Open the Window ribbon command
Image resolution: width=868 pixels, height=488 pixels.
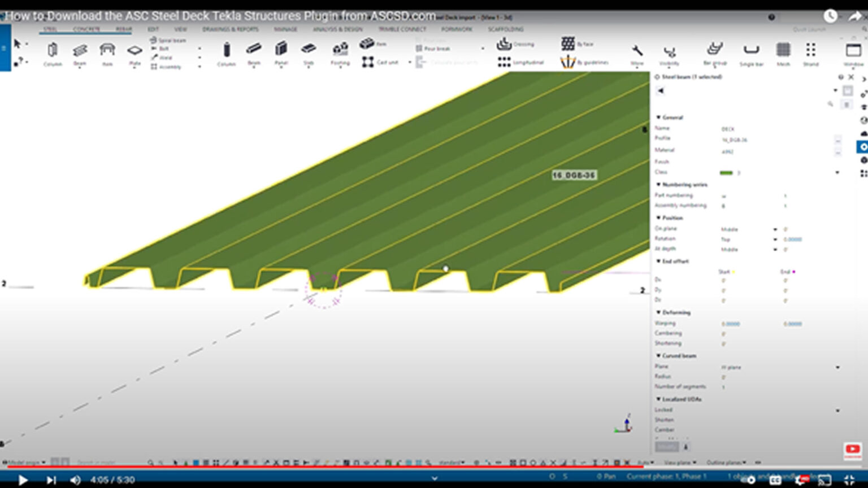(x=853, y=54)
